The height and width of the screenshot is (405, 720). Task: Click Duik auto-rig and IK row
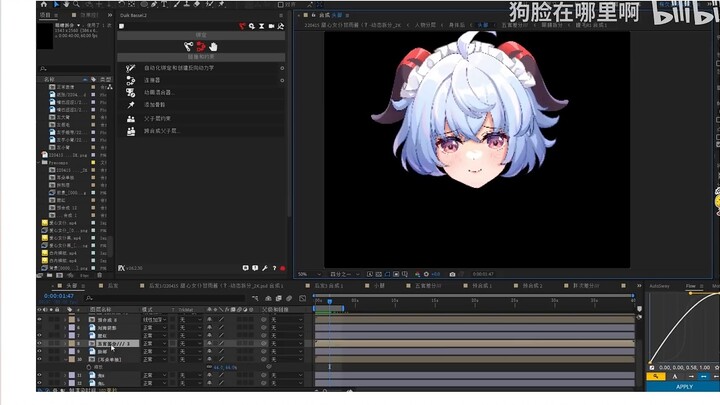coord(201,68)
